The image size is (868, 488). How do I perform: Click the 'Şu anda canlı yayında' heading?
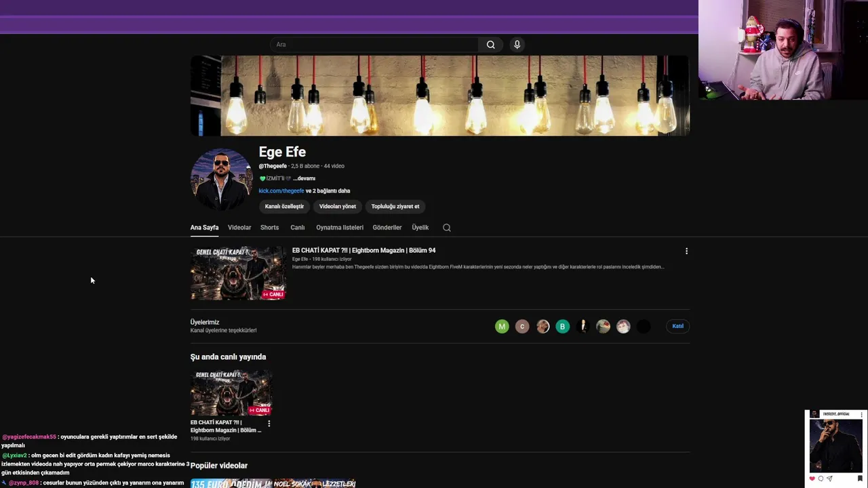tap(229, 357)
